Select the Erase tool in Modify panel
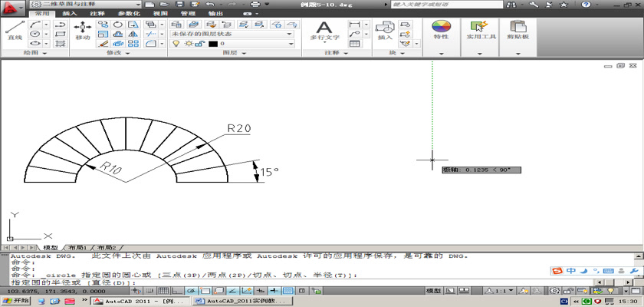This screenshot has height=307, width=644. click(103, 43)
